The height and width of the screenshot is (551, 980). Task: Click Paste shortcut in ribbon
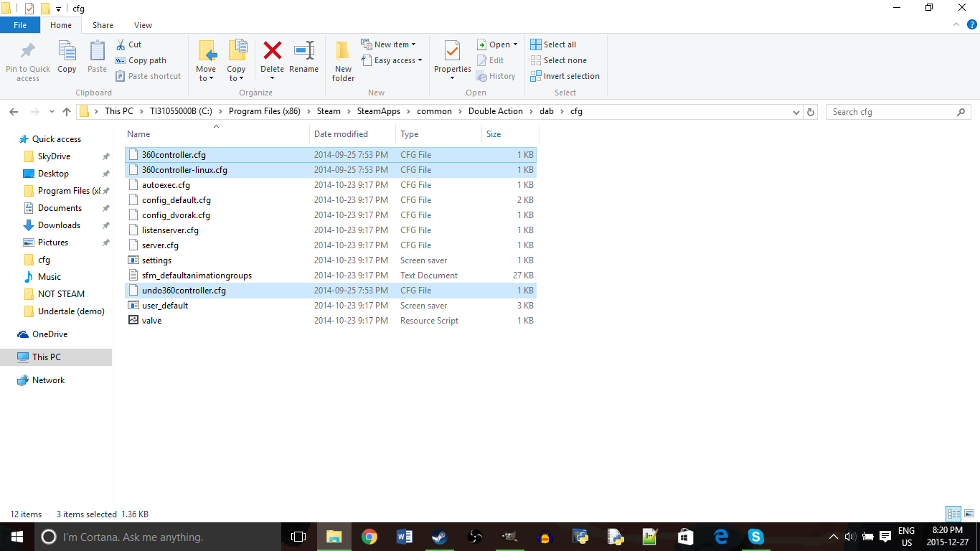coord(148,76)
